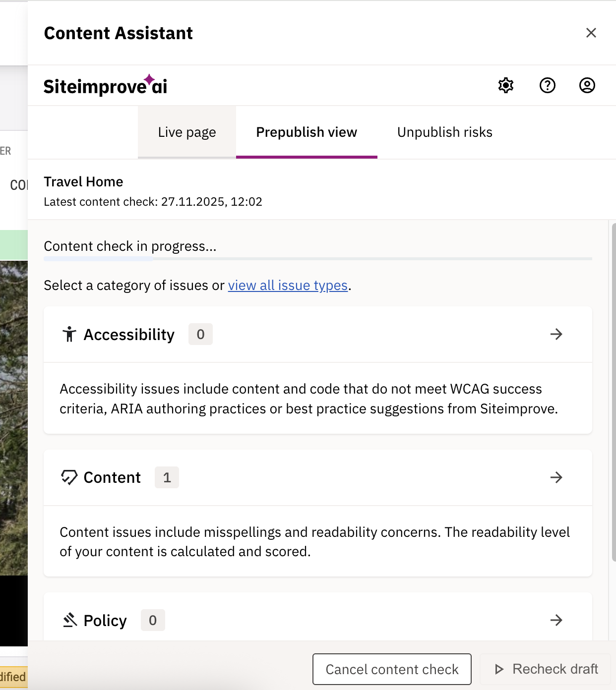The width and height of the screenshot is (616, 690).
Task: Switch to the Unpublish risks tab
Action: pos(444,132)
